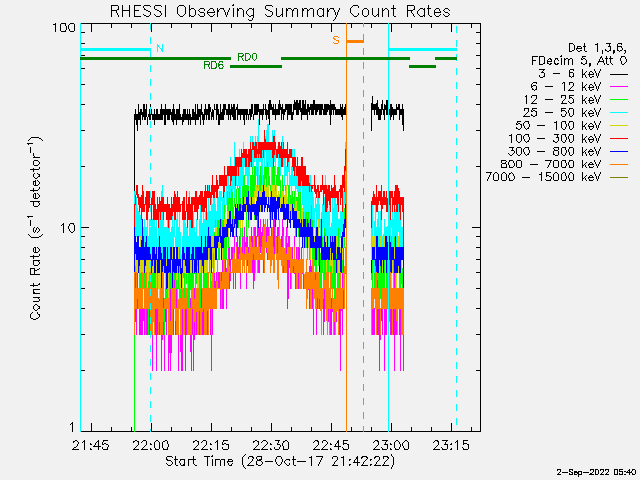Click the orange 800 - 7000 keV legend line
This screenshot has width=640, height=480.
point(619,164)
